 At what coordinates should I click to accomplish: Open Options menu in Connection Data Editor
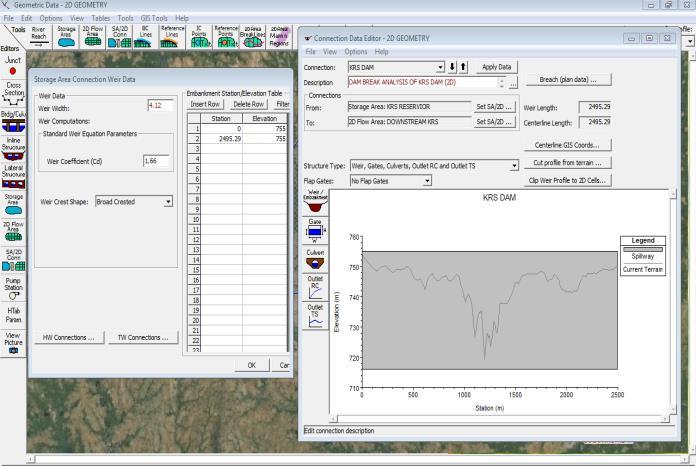click(x=356, y=51)
